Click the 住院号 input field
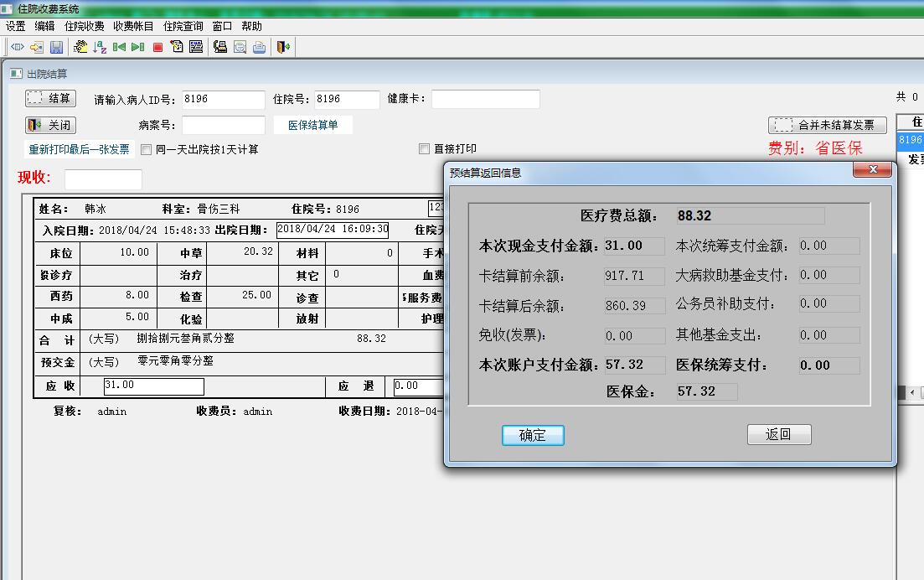The width and height of the screenshot is (924, 580). pyautogui.click(x=347, y=100)
